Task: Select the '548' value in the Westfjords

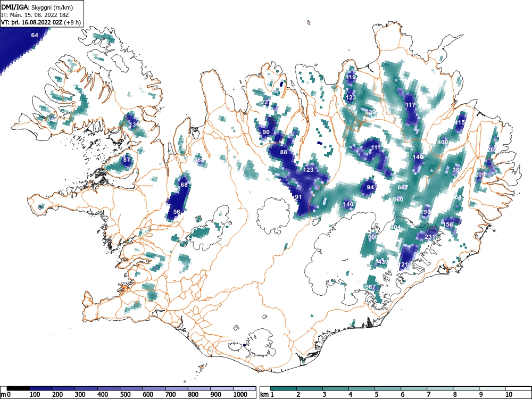Action: coord(52,120)
